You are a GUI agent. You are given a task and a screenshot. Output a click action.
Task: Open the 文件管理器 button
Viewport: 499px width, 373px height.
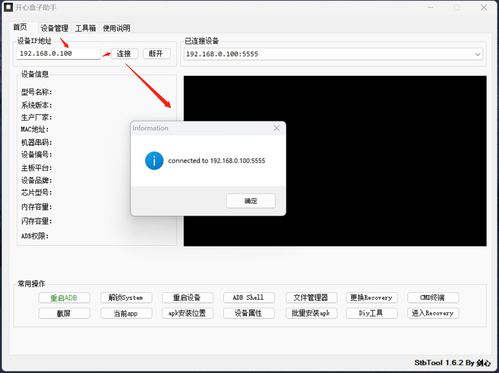[311, 297]
